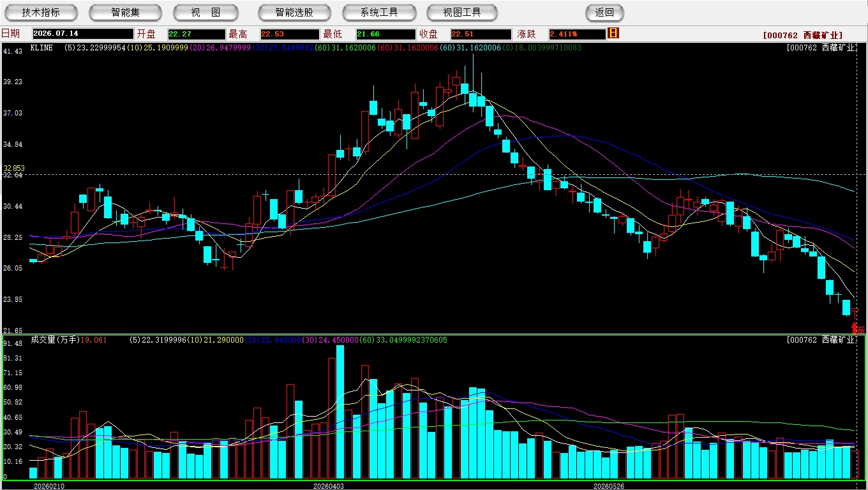Click the 收盘 value 22.51
Image resolution: width=868 pixels, height=490 pixels.
481,34
